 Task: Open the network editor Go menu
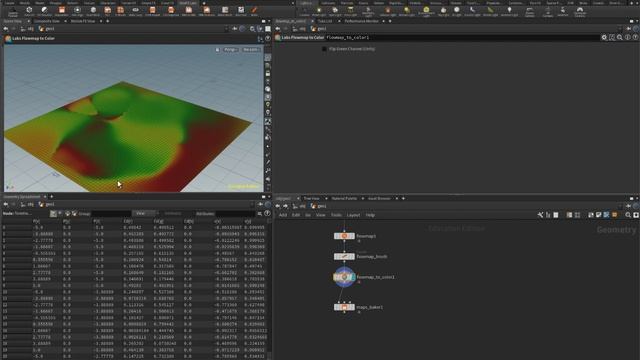tap(308, 215)
